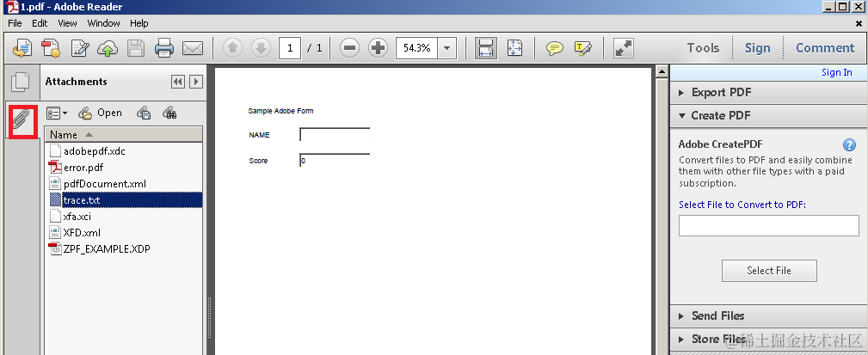Go to next page arrow
This screenshot has width=868, height=355.
(261, 48)
